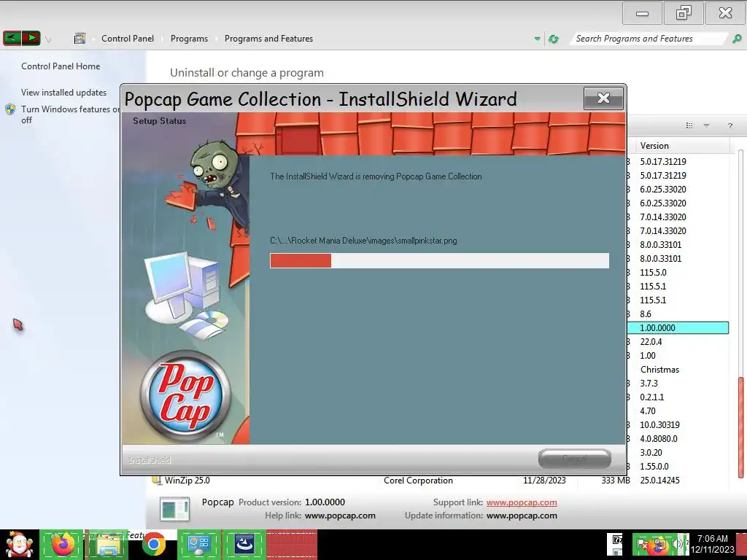Screen dimensions: 747x560
Task: Click Corel Corporation publisher cell
Action: (418, 481)
